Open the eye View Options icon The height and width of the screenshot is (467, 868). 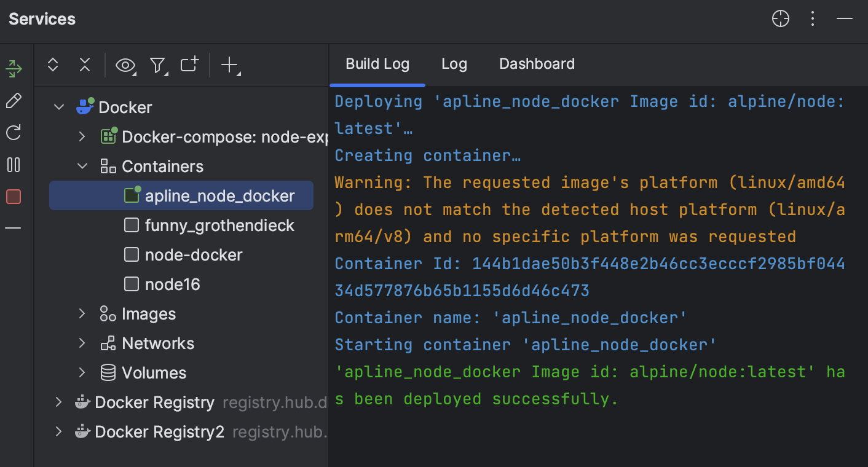tap(125, 65)
